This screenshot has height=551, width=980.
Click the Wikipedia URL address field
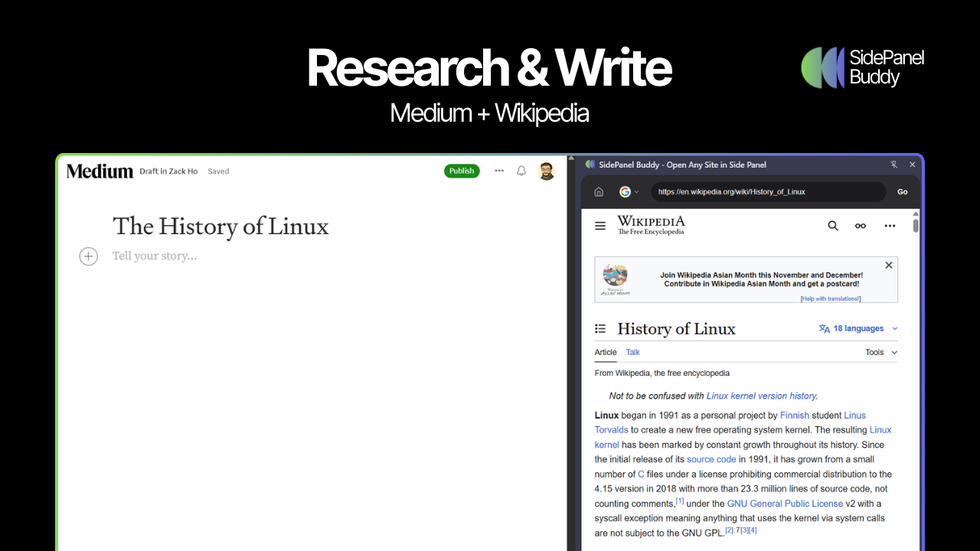tap(768, 192)
